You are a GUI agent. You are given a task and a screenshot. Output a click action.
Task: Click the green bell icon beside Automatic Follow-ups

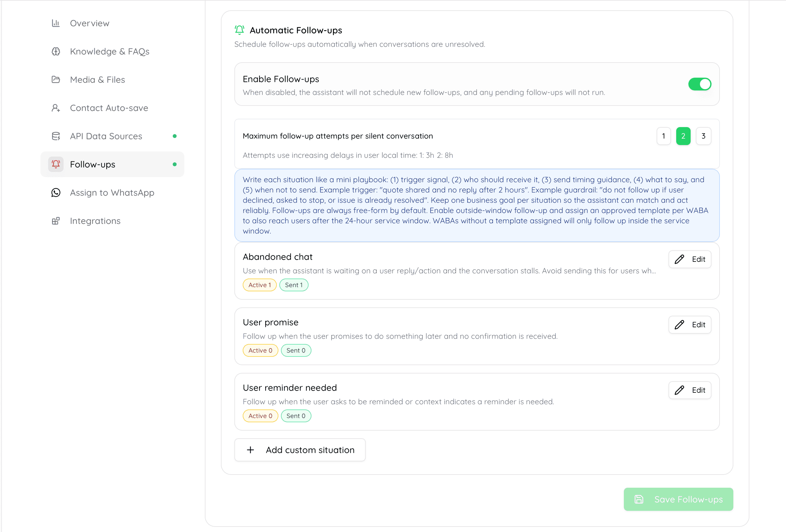click(x=240, y=30)
